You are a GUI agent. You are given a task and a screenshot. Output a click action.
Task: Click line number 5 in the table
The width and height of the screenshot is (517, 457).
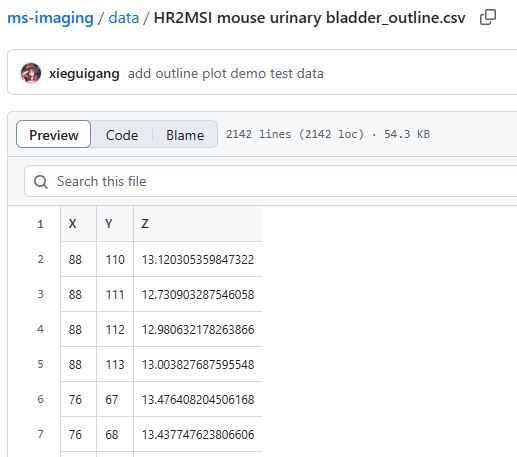tap(41, 364)
